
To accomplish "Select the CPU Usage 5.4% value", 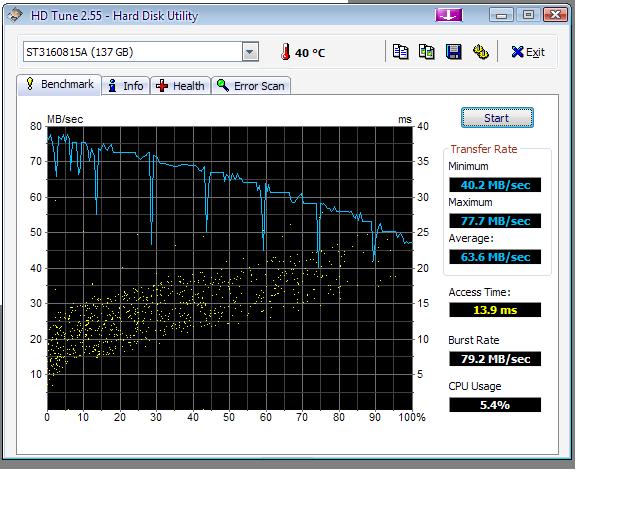I will (x=495, y=405).
